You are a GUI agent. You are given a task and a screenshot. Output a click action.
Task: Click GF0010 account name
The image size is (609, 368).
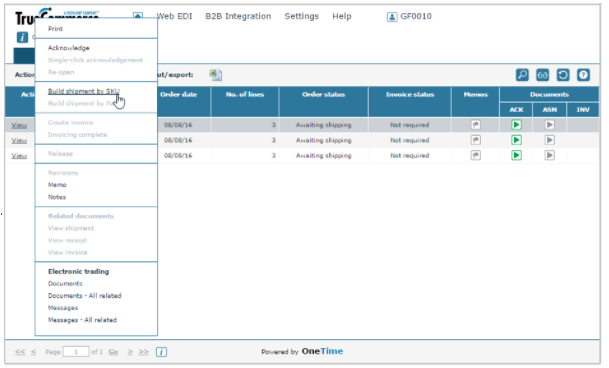[416, 16]
